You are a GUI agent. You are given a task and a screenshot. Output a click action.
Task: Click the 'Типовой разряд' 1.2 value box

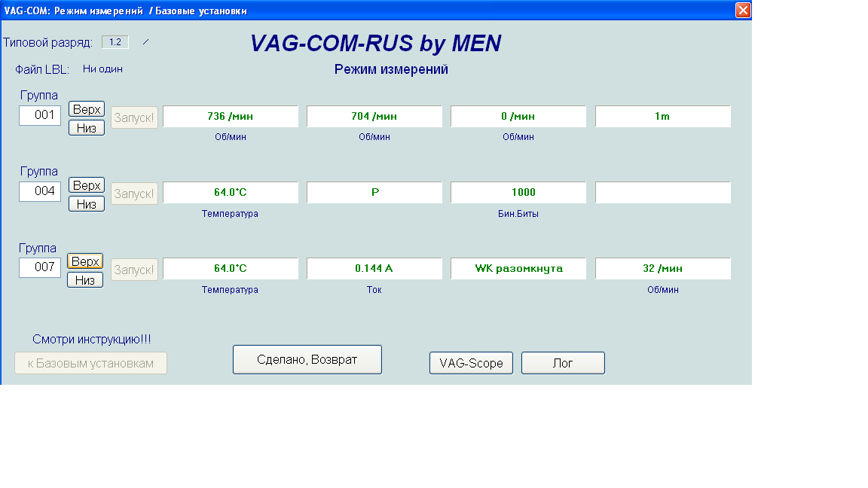[115, 42]
